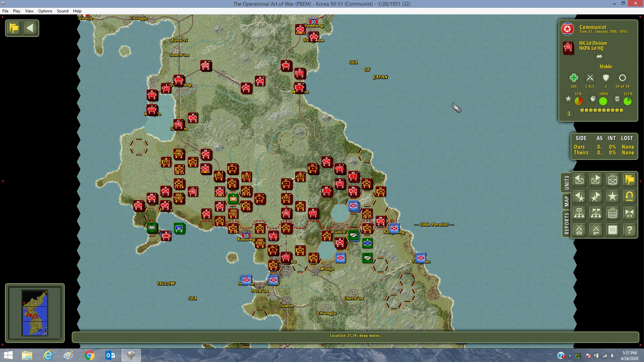644x362 pixels.
Task: Open the Windows Start button
Action: pyautogui.click(x=8, y=355)
